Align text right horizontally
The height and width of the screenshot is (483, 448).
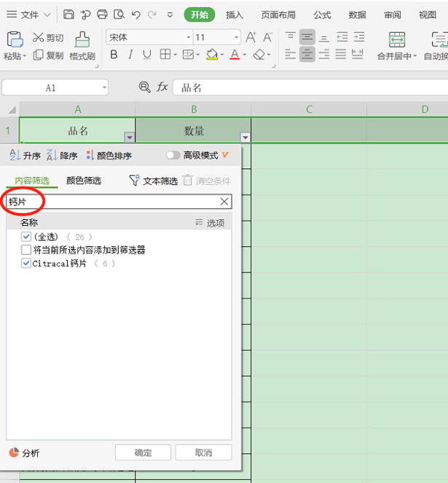[324, 54]
